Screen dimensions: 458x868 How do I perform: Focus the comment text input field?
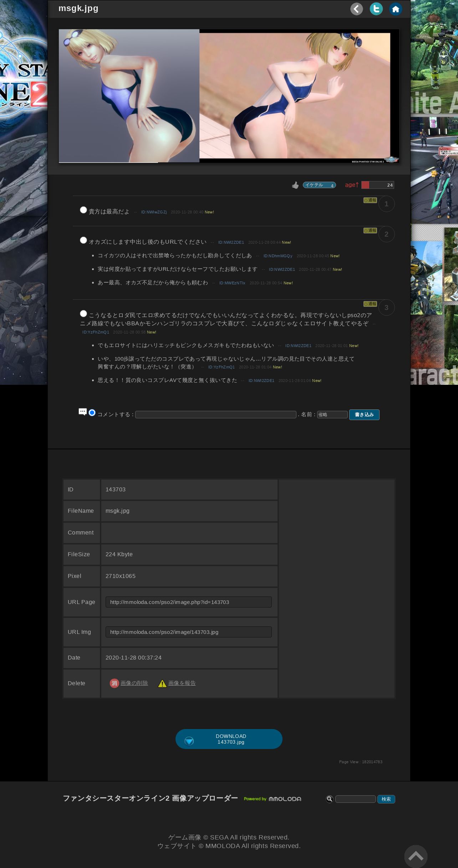216,414
